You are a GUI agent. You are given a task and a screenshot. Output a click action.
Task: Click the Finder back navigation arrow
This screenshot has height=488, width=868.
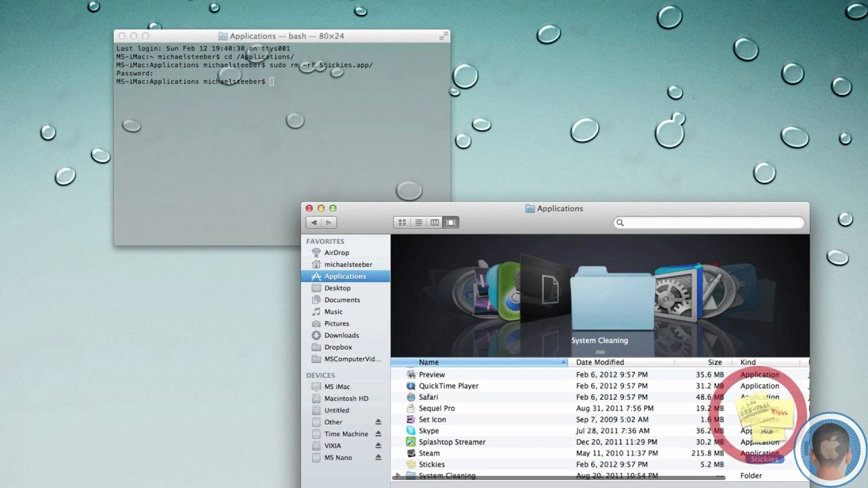point(314,222)
